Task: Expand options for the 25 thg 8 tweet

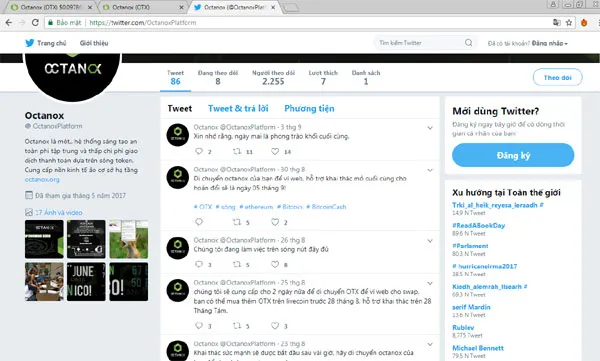Action: pos(430,283)
